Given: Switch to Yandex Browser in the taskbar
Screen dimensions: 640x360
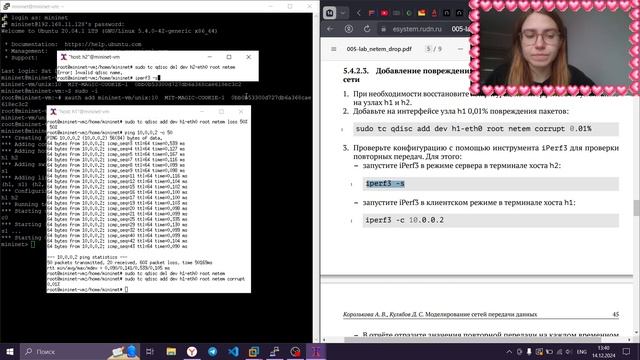Looking at the screenshot, I should pyautogui.click(x=192, y=351).
